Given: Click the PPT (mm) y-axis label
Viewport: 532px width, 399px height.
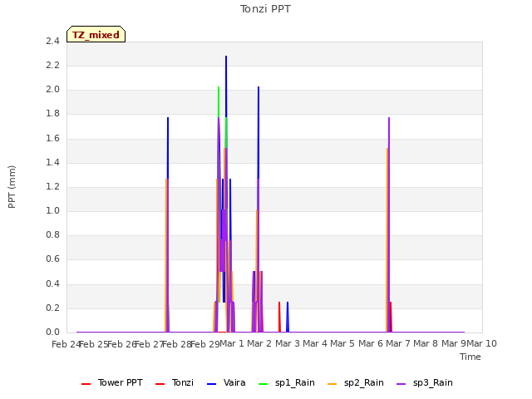Looking at the screenshot, I should click(12, 187).
